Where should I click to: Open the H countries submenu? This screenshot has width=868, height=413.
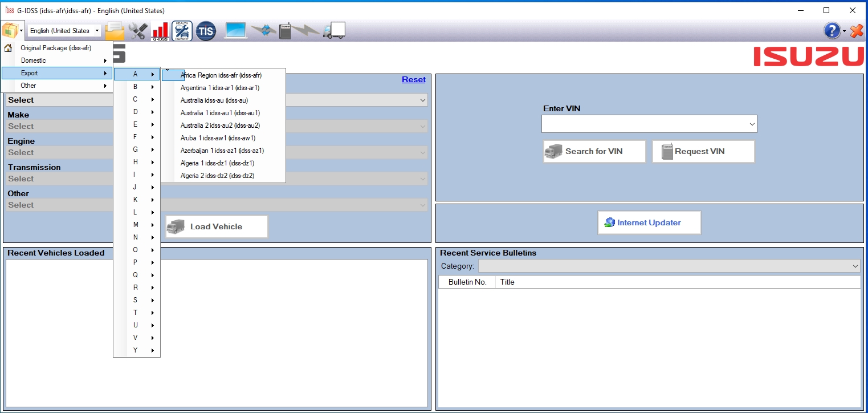click(137, 162)
